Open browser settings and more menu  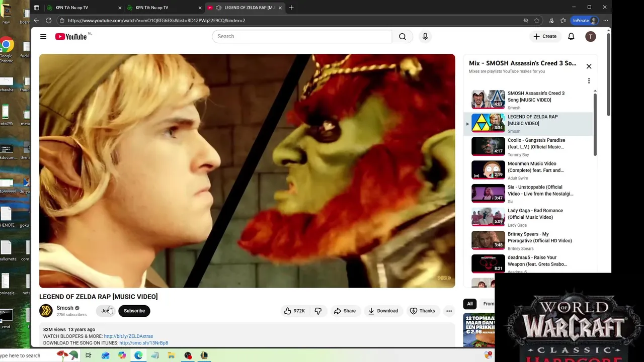(x=606, y=21)
